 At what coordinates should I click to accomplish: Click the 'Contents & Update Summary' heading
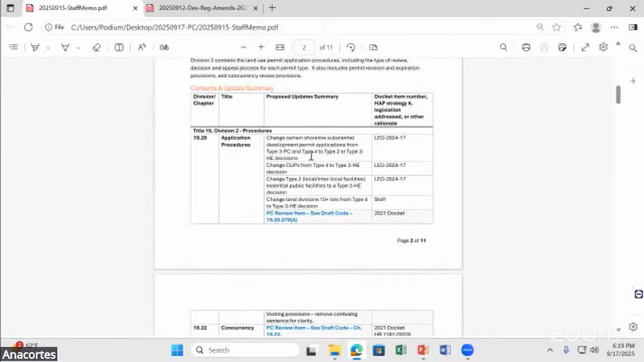tap(232, 88)
